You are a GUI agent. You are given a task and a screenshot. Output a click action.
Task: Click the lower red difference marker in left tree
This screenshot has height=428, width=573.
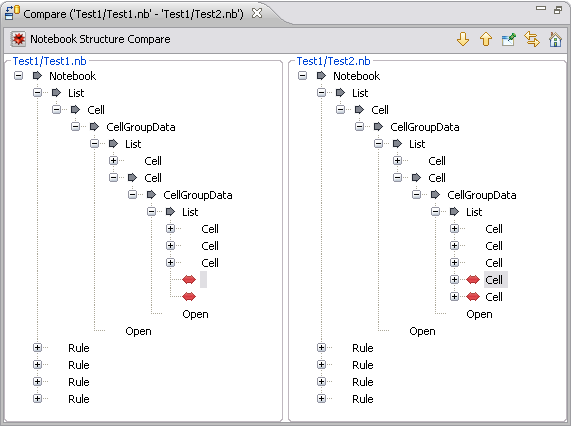[189, 297]
